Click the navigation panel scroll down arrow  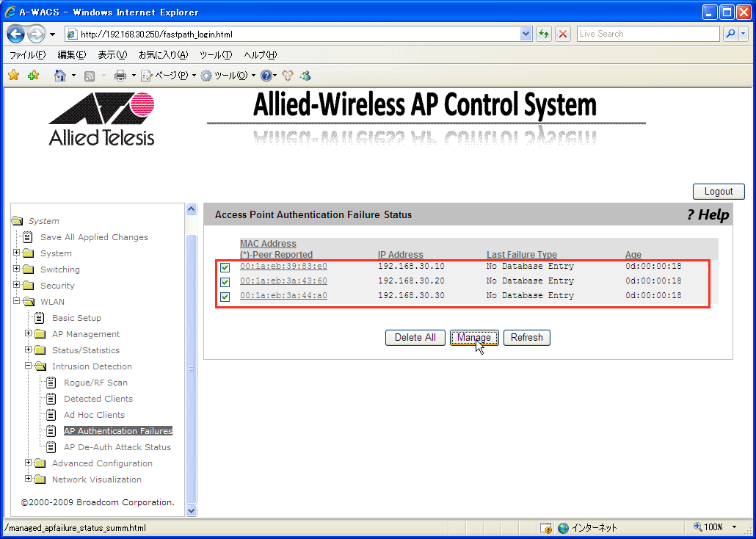(192, 510)
